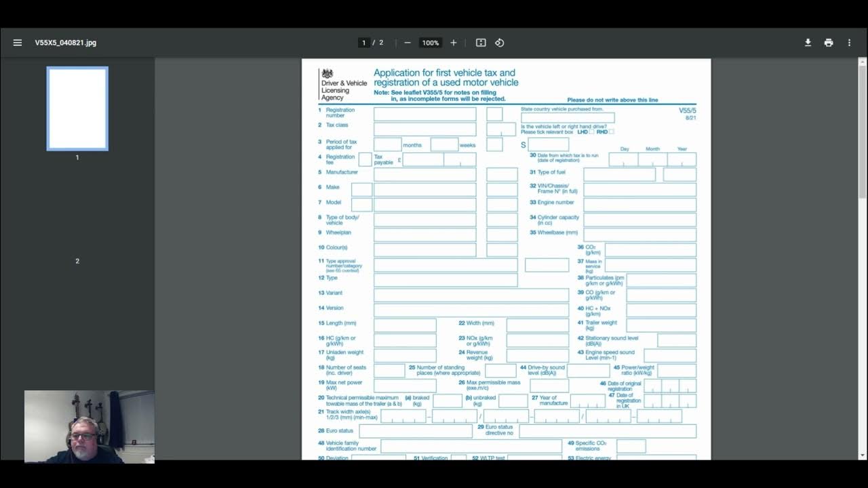Click the Vehicle family identification number field
Screen dimensions: 868x488
pos(471,446)
